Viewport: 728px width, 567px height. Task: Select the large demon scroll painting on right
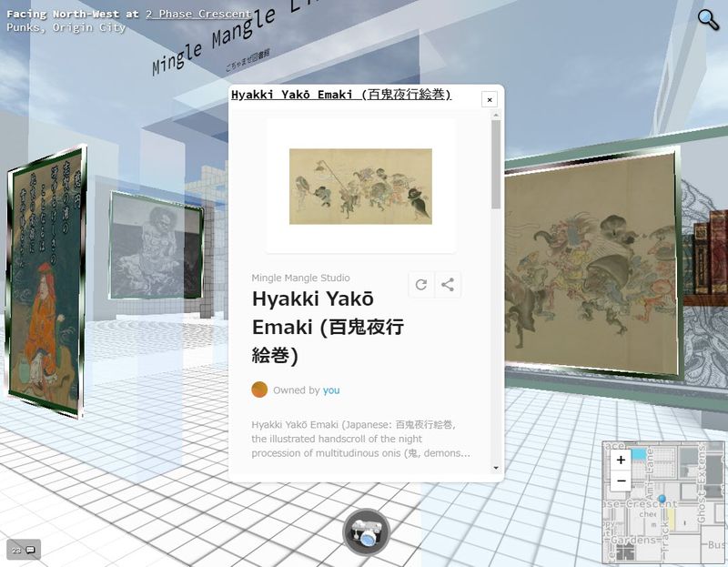coord(590,268)
